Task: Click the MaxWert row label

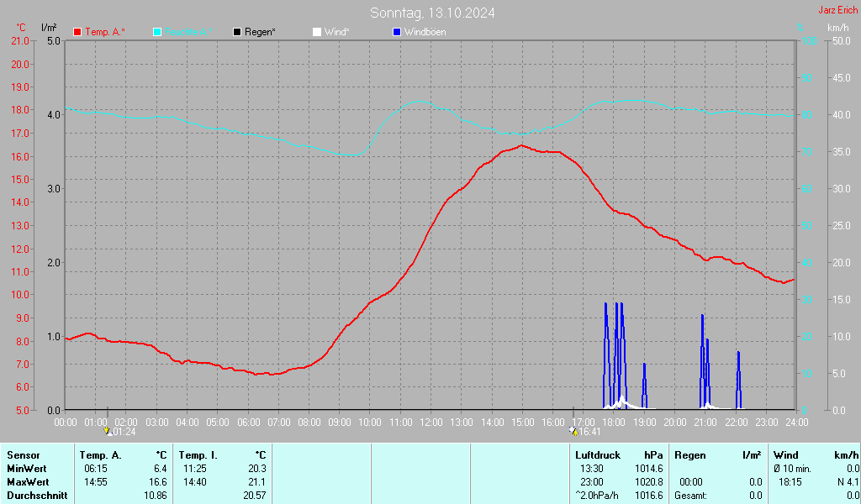Action: pos(28,482)
